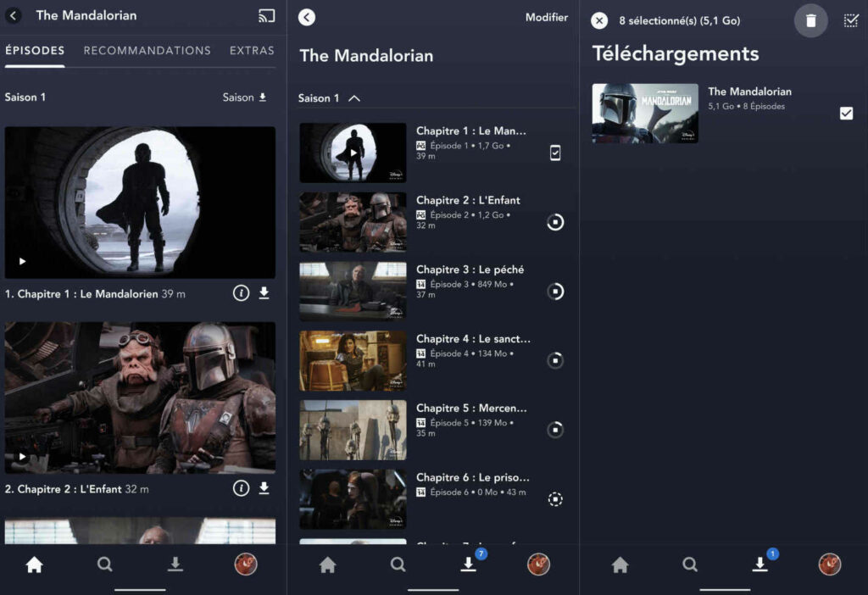
Task: Open profile avatar in Téléchargements navbar
Action: point(830,564)
